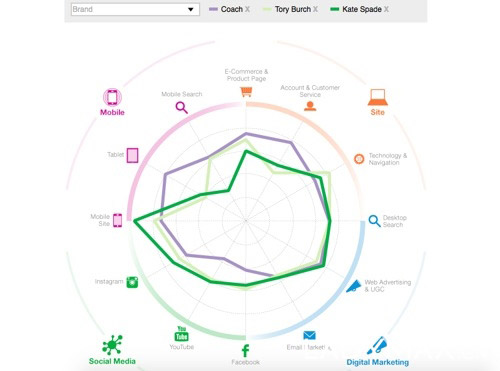Select the Site laptop icon
The height and width of the screenshot is (371, 500).
(x=378, y=97)
